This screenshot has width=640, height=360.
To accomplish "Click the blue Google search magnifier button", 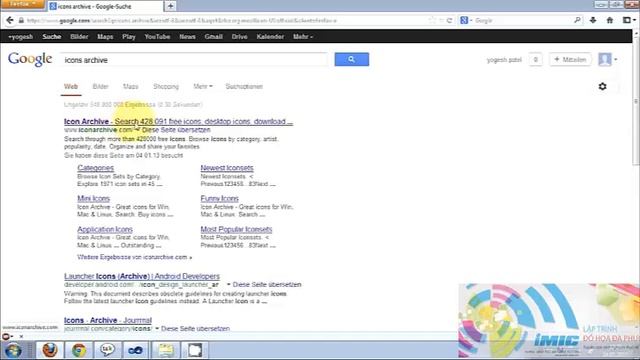I will 351,59.
